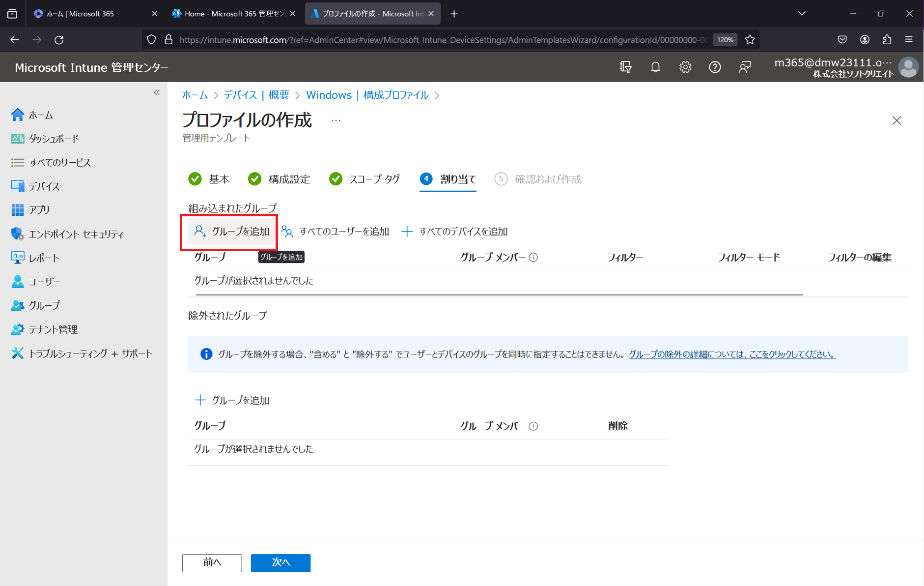Screen dimensions: 924x586
Task: Click the info icon beside グループ メンバー
Action: [533, 257]
